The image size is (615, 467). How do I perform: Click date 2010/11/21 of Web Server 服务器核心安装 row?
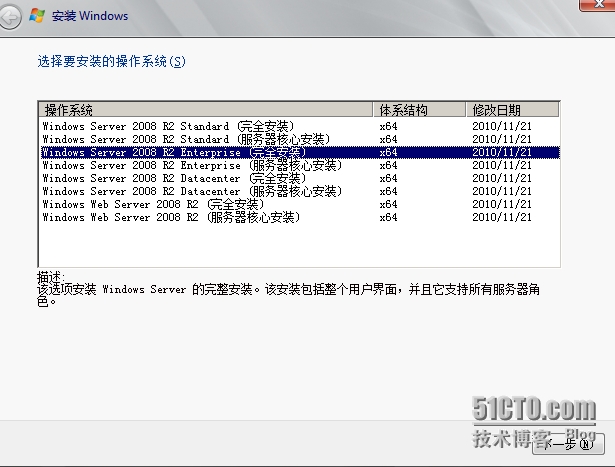tap(502, 217)
